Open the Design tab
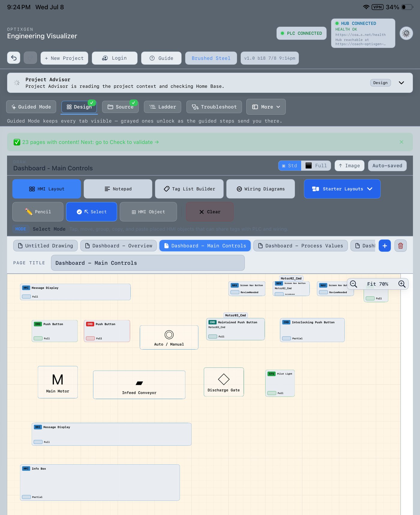 coord(79,107)
